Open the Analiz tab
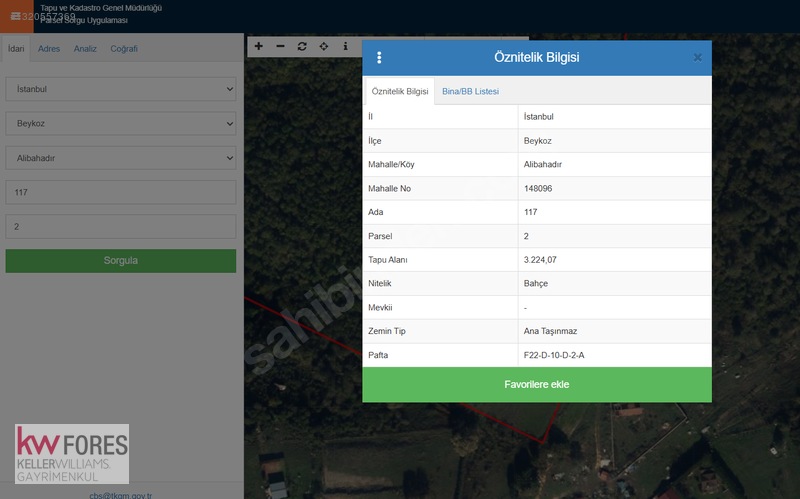 pyautogui.click(x=85, y=48)
